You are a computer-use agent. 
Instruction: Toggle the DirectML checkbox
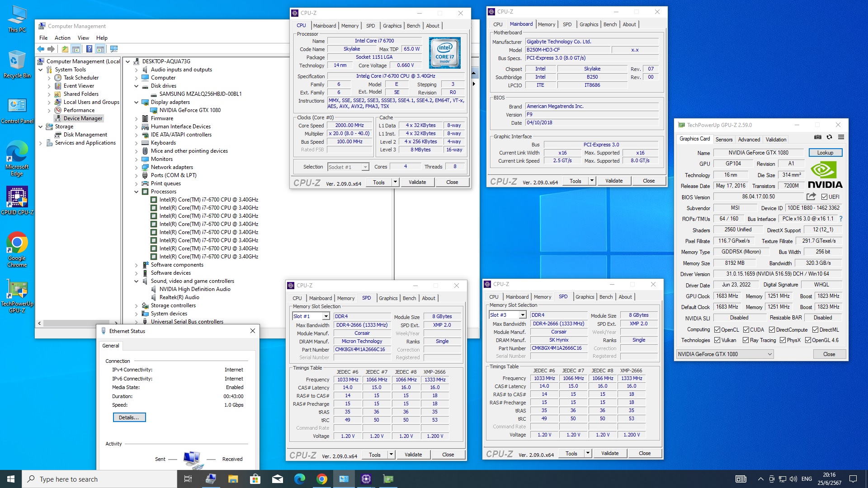[815, 330]
